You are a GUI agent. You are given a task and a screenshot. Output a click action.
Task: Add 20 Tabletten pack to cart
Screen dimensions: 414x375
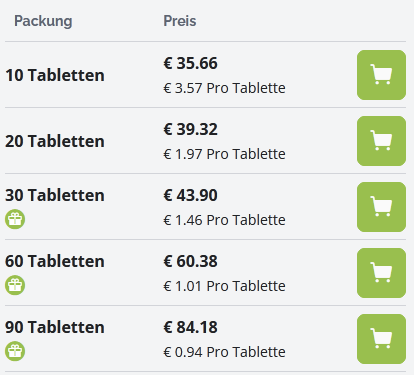click(381, 141)
